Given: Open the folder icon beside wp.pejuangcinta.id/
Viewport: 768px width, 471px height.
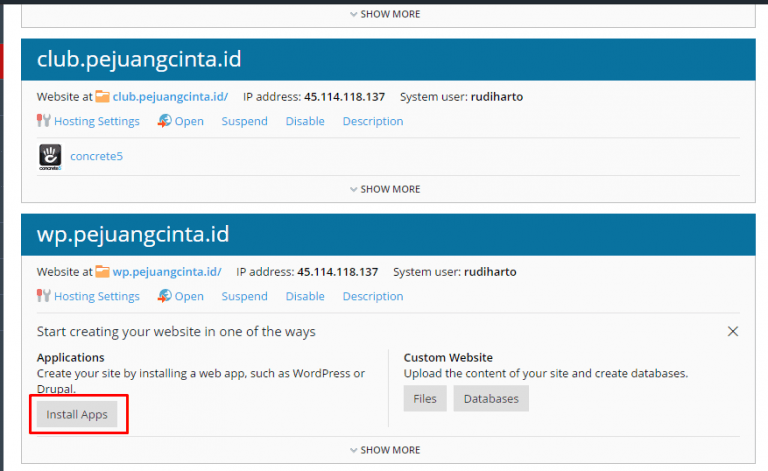Looking at the screenshot, I should [102, 272].
